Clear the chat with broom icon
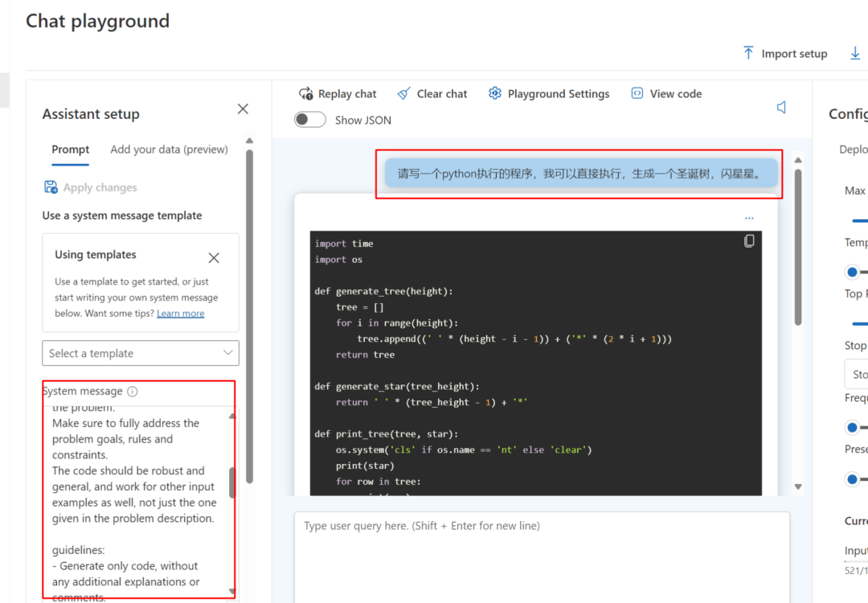This screenshot has height=603, width=868. (x=432, y=93)
